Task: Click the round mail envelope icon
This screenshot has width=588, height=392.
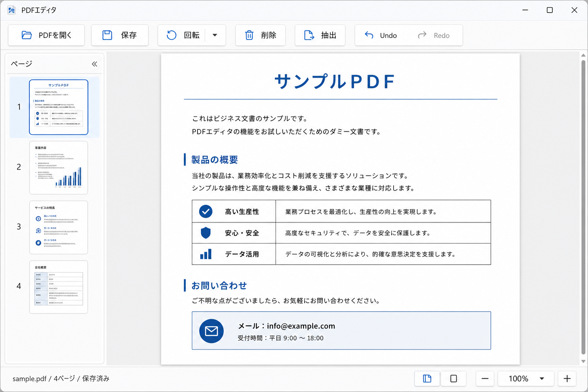Action: pyautogui.click(x=211, y=331)
